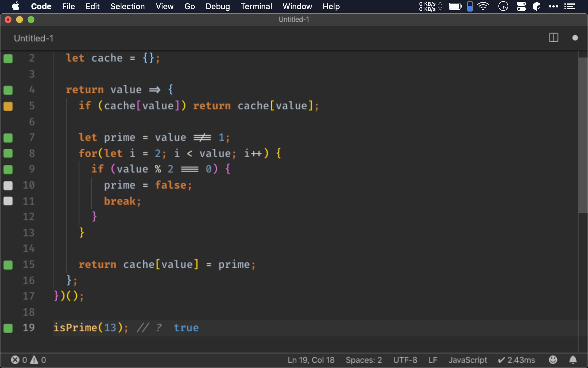Open the Terminal menu
Image resolution: width=588 pixels, height=368 pixels.
[x=256, y=6]
